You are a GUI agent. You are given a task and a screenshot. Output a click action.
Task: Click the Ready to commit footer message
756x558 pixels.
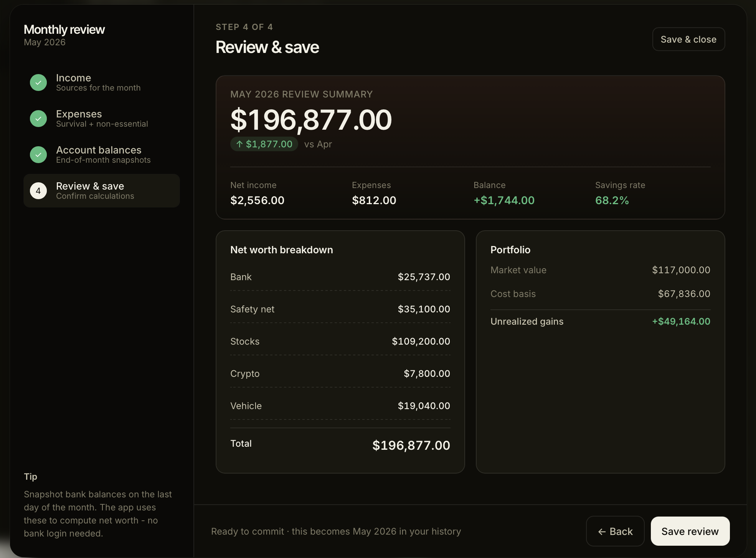tap(336, 531)
